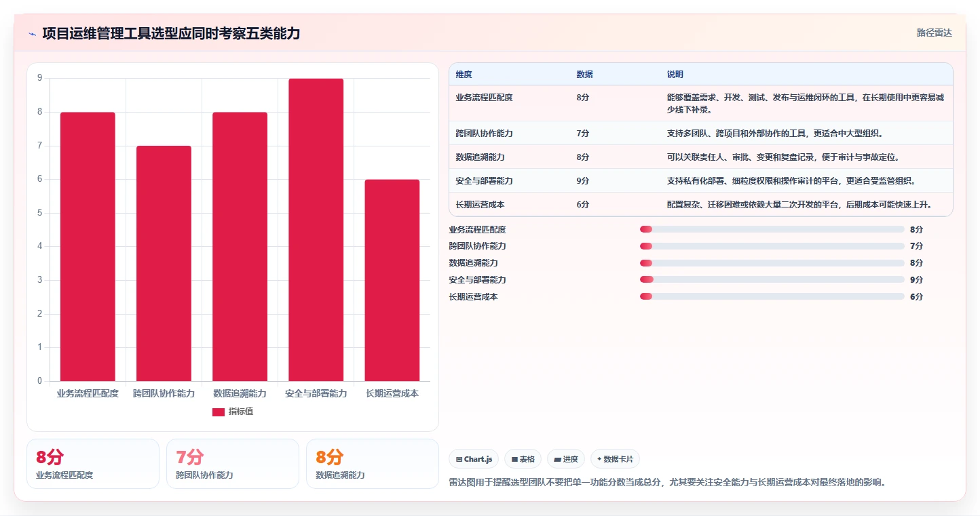The image size is (980, 516).
Task: Click 安全与部署能力 table row name
Action: pos(485,181)
